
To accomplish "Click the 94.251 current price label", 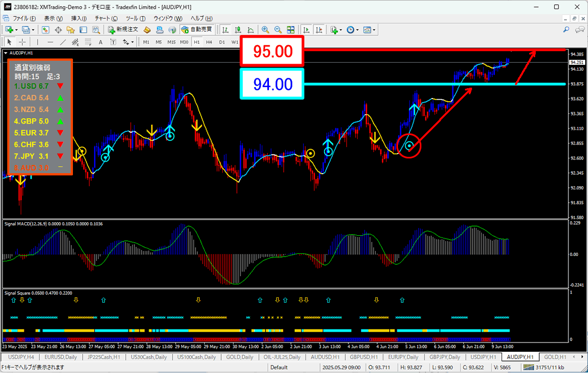I will click(577, 62).
